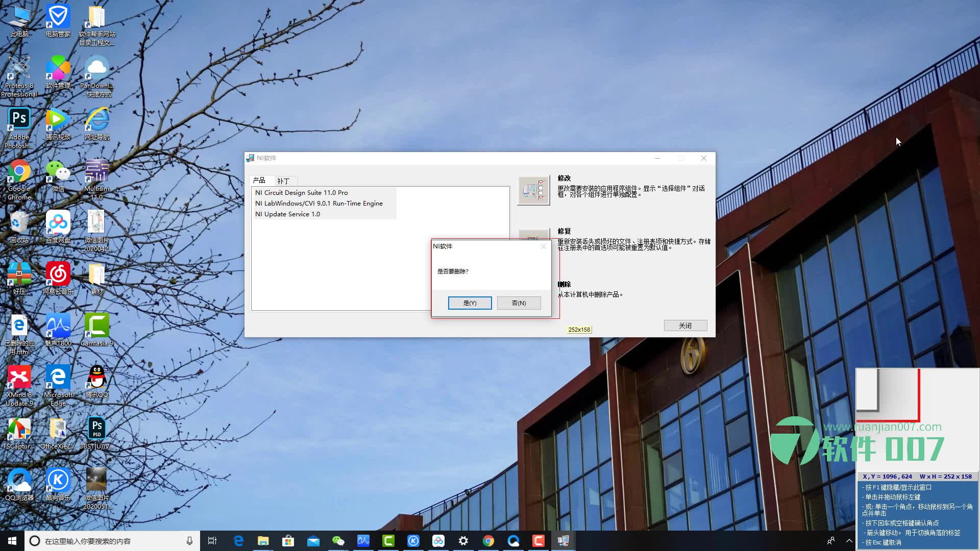980x551 pixels.
Task: Click the Modify product icon button
Action: pyautogui.click(x=533, y=190)
